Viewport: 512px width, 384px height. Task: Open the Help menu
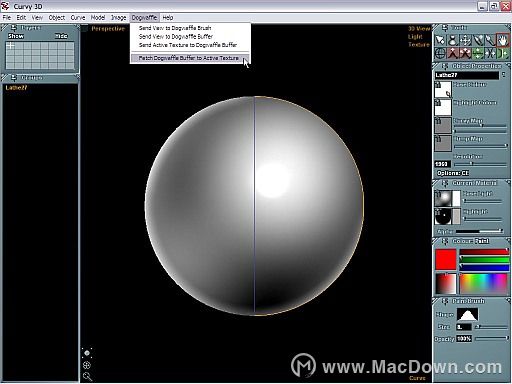click(168, 18)
